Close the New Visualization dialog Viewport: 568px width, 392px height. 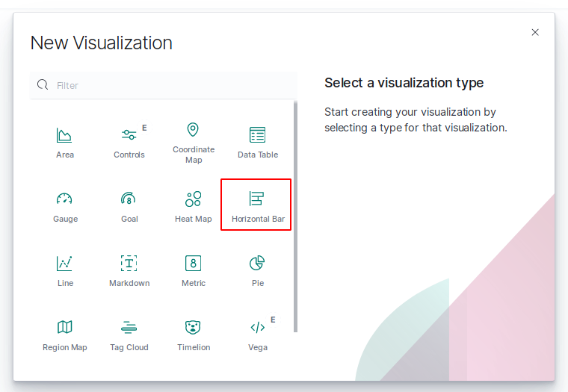point(535,32)
